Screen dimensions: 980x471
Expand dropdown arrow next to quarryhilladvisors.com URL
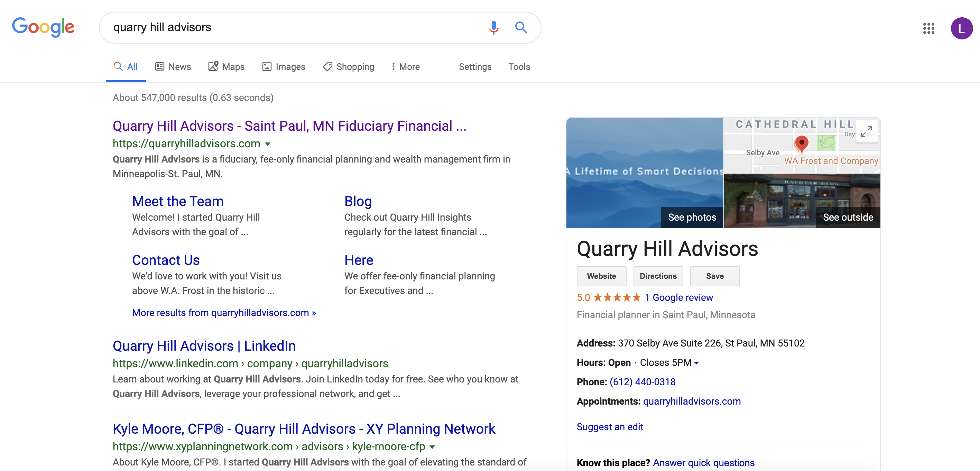point(268,144)
